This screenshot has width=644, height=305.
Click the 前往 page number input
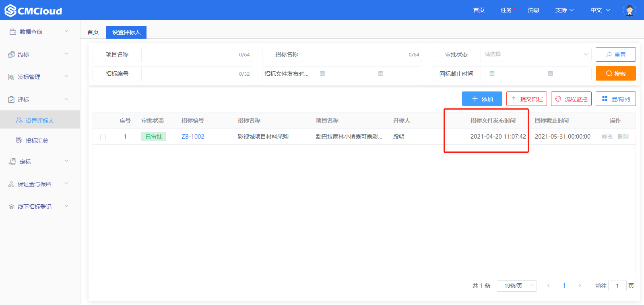pyautogui.click(x=617, y=286)
